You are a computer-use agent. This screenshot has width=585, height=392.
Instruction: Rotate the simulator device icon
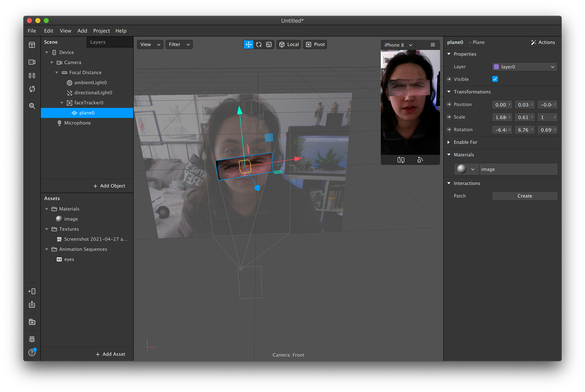pyautogui.click(x=420, y=160)
